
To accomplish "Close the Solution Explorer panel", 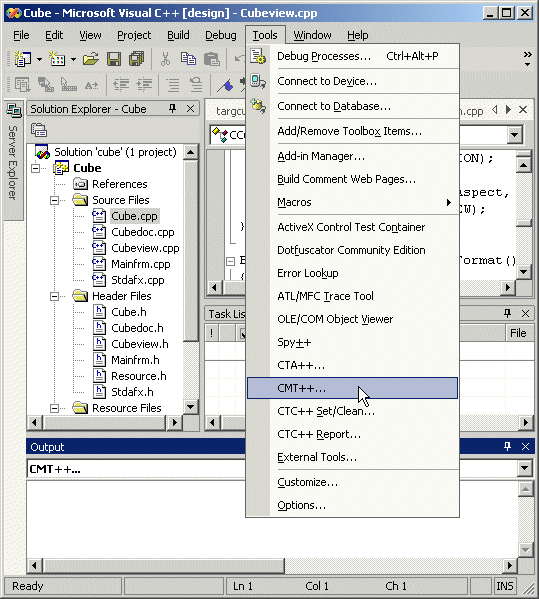I will 190,109.
